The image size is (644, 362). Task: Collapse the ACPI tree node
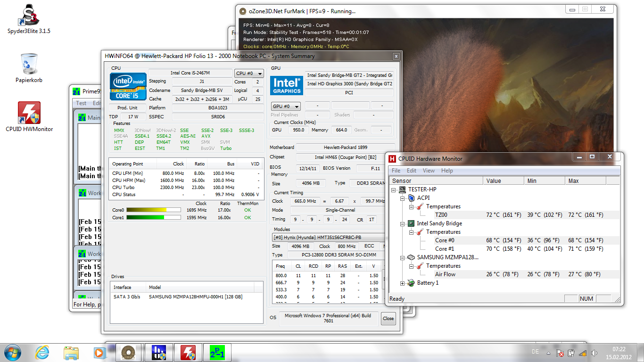point(403,198)
